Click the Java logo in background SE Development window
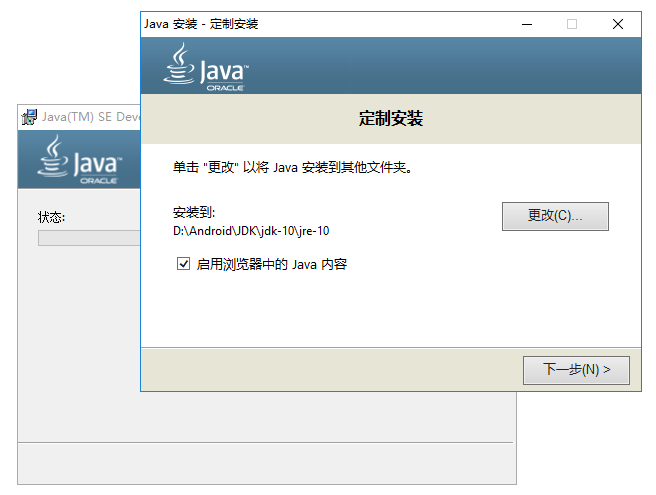The width and height of the screenshot is (656, 495). pyautogui.click(x=79, y=159)
